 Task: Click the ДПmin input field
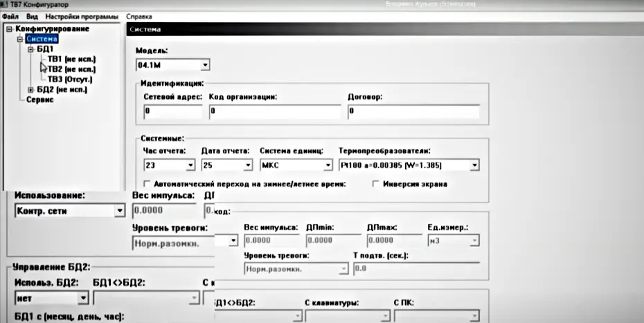pos(334,240)
